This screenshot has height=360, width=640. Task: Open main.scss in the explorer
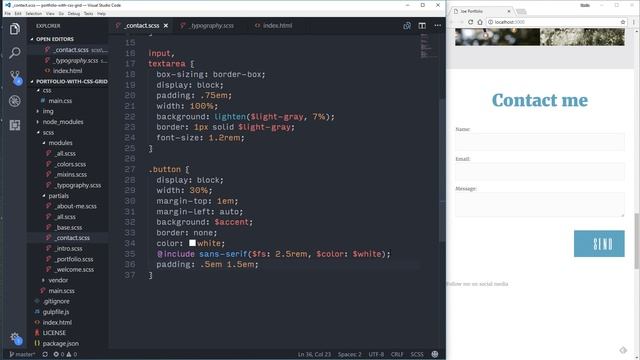[61, 291]
